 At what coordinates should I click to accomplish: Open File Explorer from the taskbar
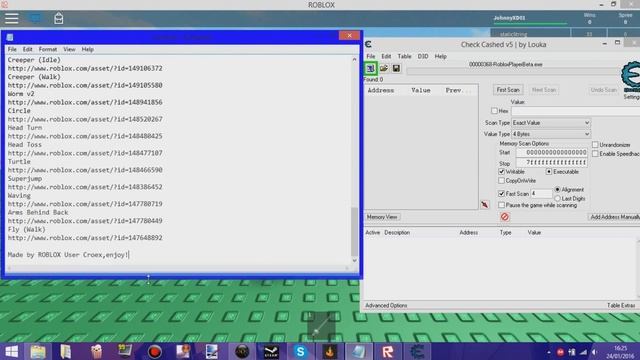38,351
